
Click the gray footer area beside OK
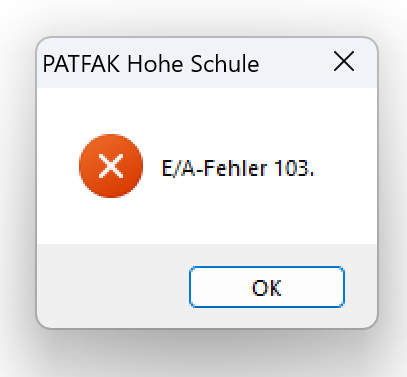coord(113,286)
